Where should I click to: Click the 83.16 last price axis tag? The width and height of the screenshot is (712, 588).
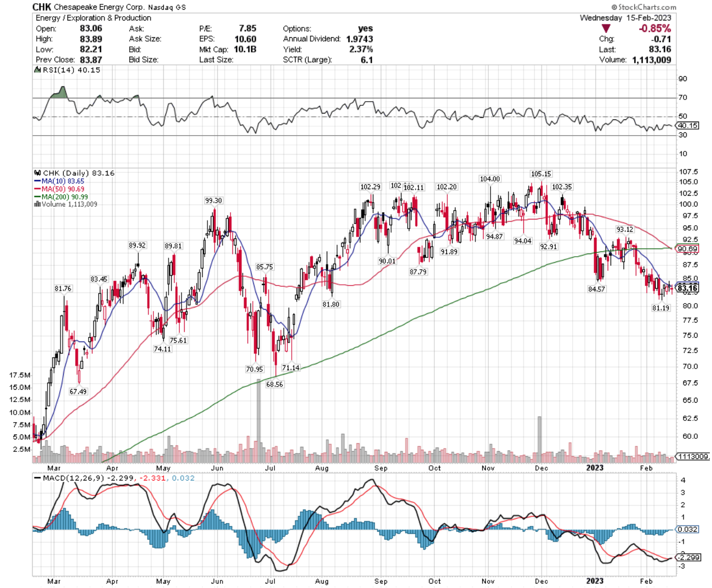687,289
